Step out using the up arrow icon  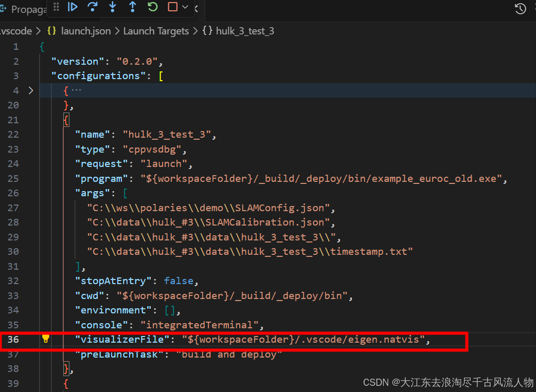[x=133, y=7]
